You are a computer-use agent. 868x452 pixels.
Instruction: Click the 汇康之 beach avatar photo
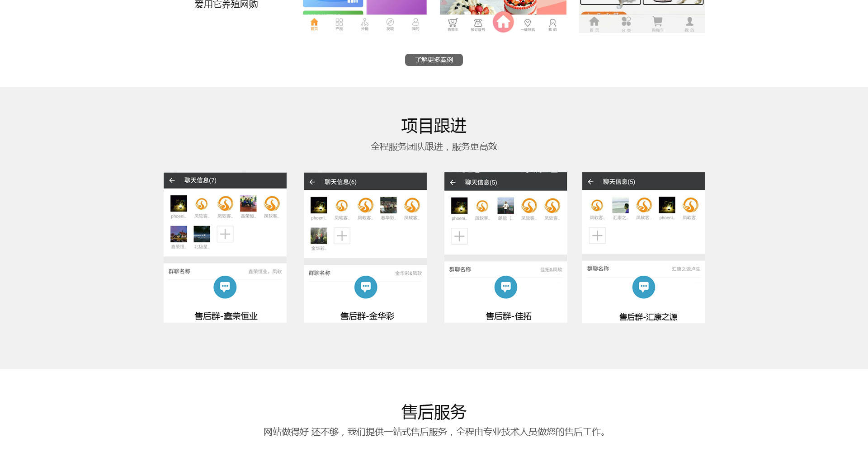coord(620,205)
